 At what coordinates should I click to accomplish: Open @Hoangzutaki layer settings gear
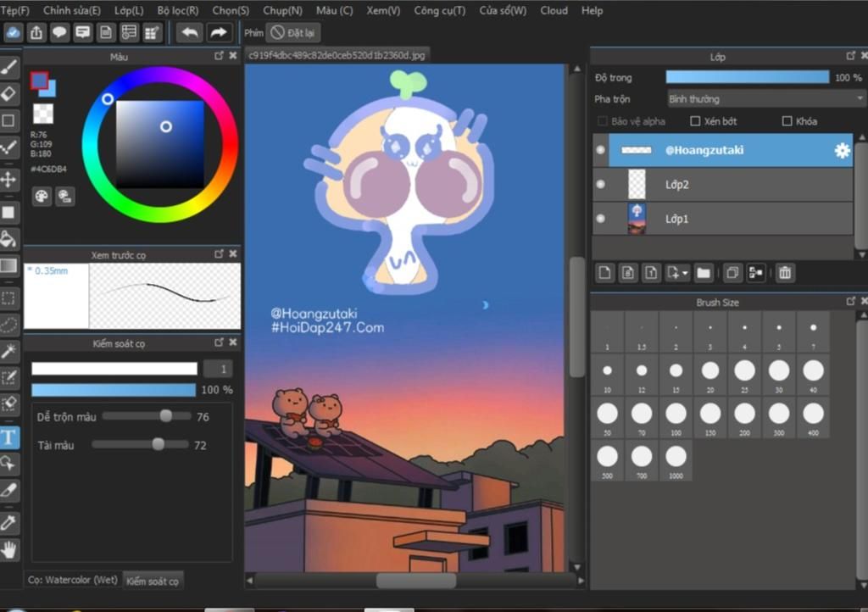point(842,150)
